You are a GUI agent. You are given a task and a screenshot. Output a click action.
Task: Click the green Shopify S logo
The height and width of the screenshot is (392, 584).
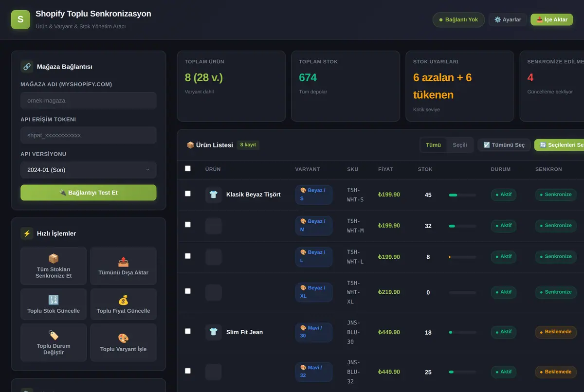[x=20, y=19]
